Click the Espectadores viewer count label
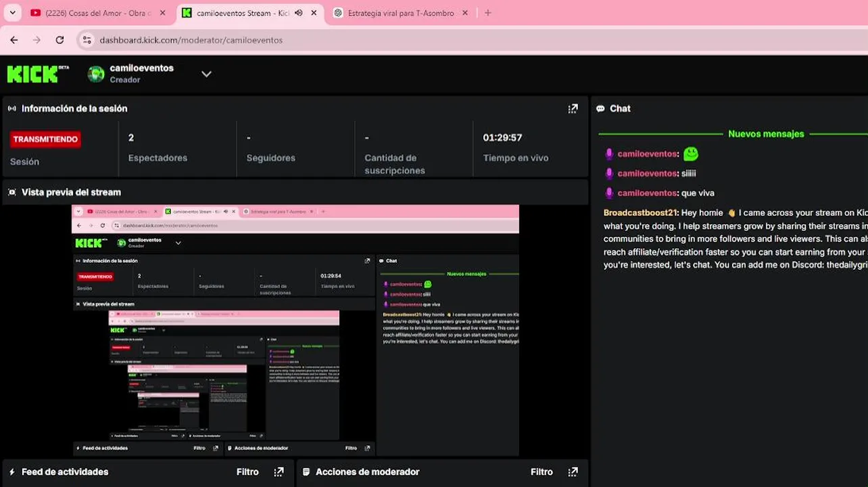Screen dimensions: 868x487 click(x=158, y=158)
